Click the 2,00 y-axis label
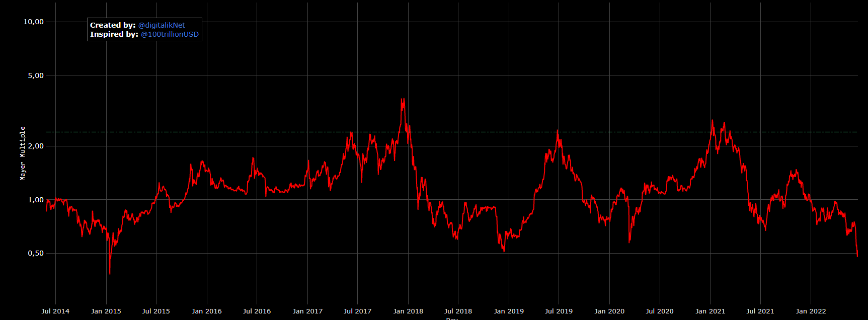Viewport: 868px width, 320px height. tap(36, 146)
